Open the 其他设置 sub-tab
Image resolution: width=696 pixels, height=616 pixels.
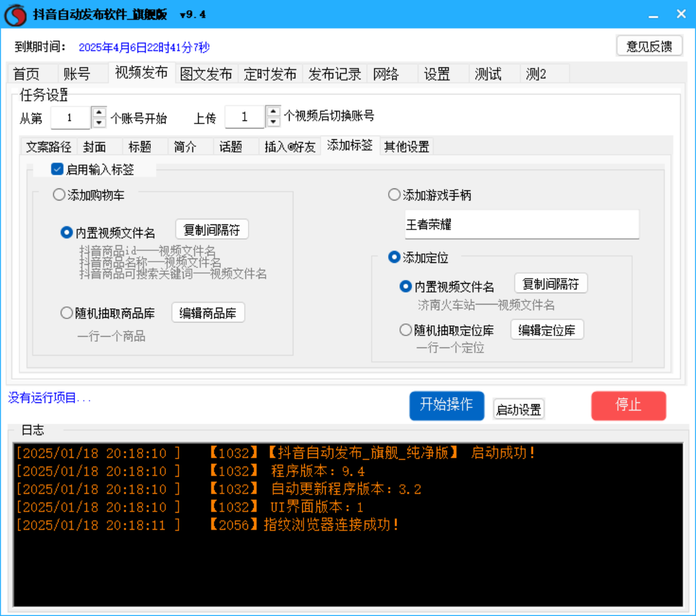click(406, 146)
